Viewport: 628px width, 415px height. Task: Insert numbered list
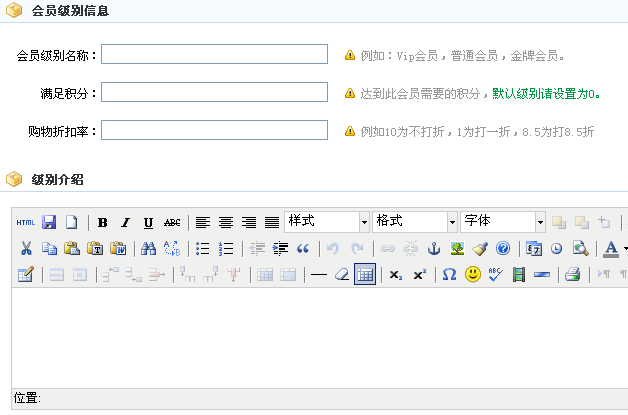(x=226, y=248)
